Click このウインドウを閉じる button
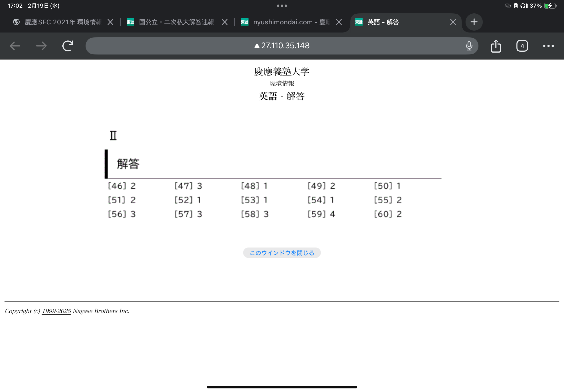Viewport: 564px width, 392px height. (x=282, y=253)
